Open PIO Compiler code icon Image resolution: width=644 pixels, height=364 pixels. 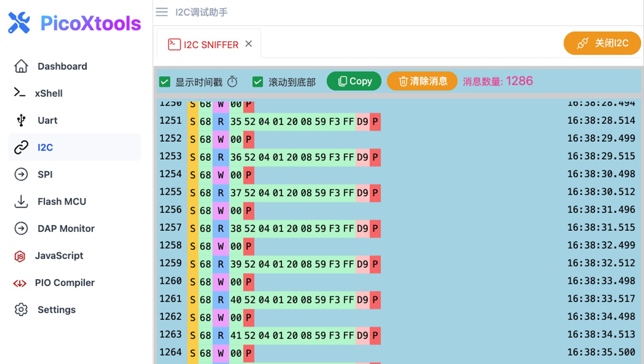click(20, 283)
